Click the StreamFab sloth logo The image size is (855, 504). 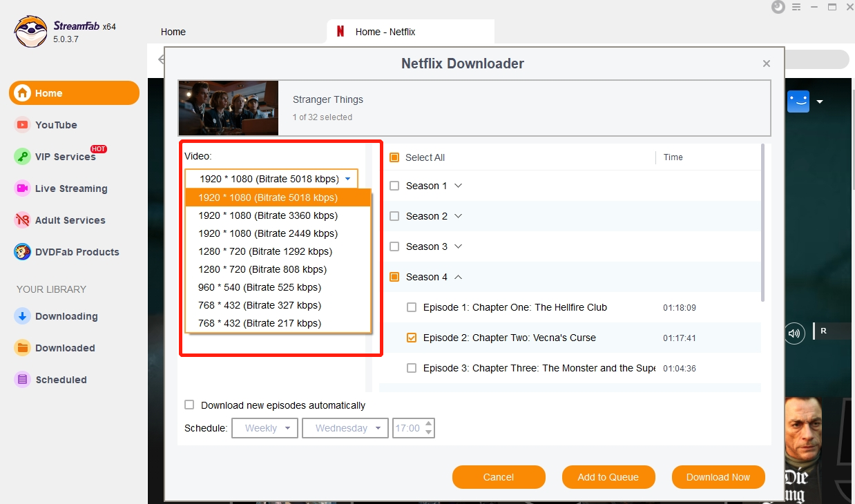point(30,32)
